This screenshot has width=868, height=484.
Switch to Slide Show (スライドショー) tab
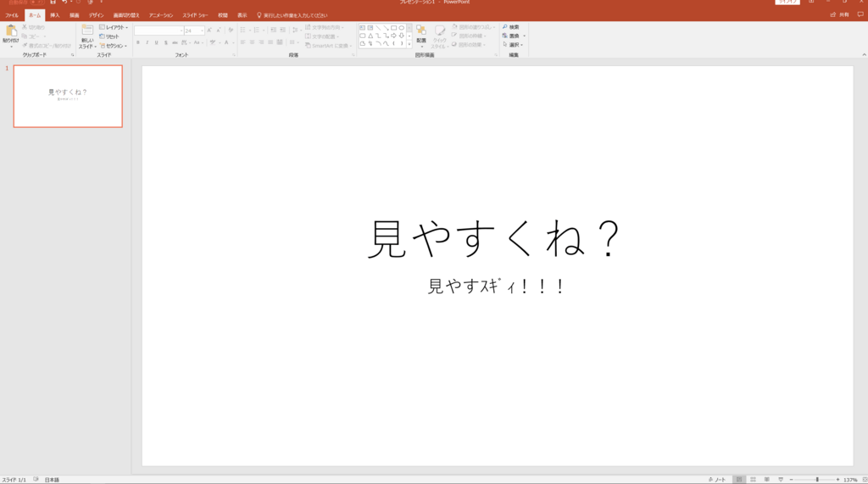coord(196,15)
